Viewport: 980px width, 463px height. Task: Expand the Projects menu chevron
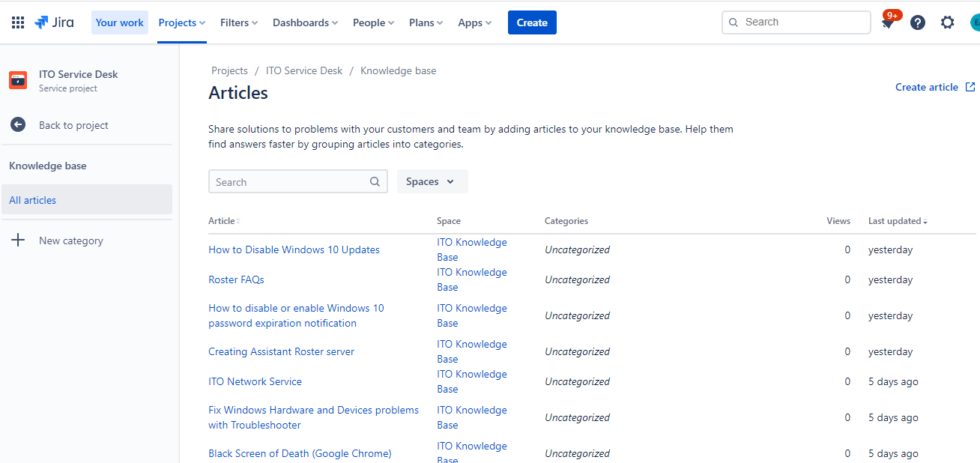point(202,22)
